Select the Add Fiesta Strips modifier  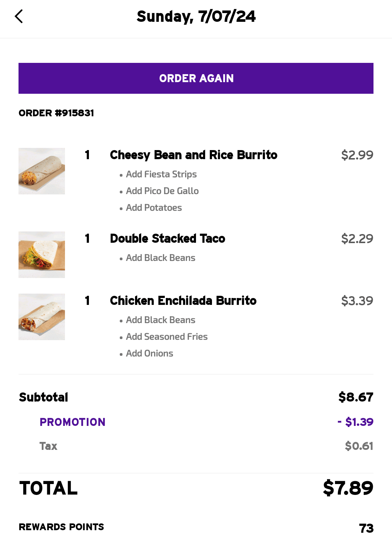coord(161,174)
